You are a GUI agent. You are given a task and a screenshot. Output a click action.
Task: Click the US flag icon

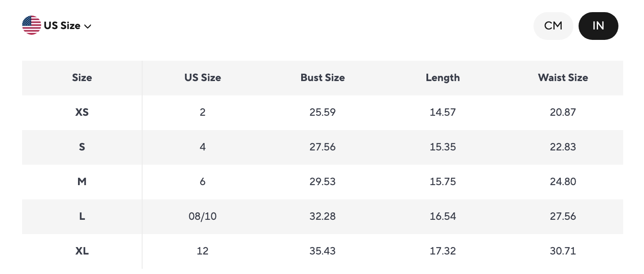[31, 26]
